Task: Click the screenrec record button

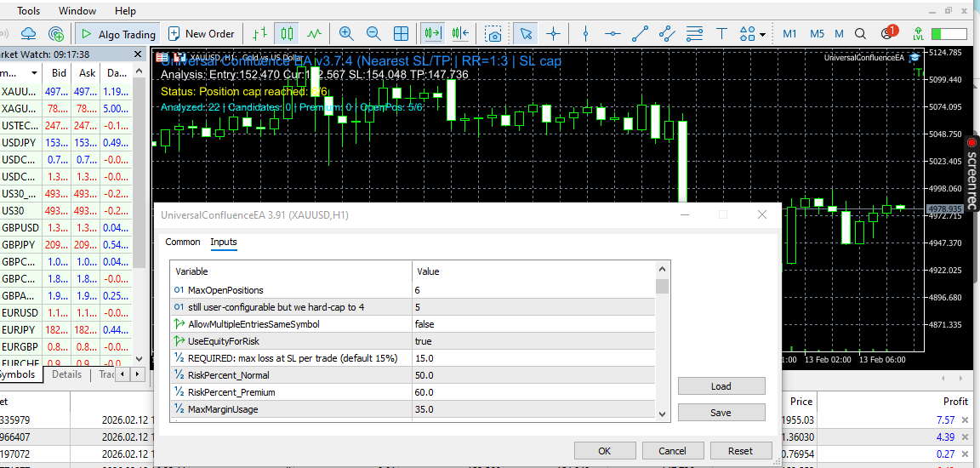Action: point(971,142)
